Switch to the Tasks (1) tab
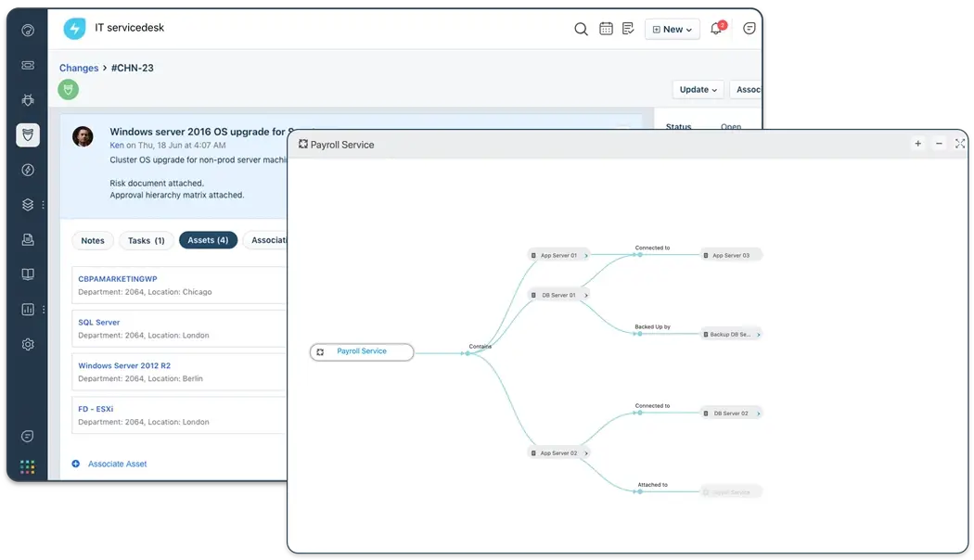This screenshot has width=974, height=560. point(146,241)
